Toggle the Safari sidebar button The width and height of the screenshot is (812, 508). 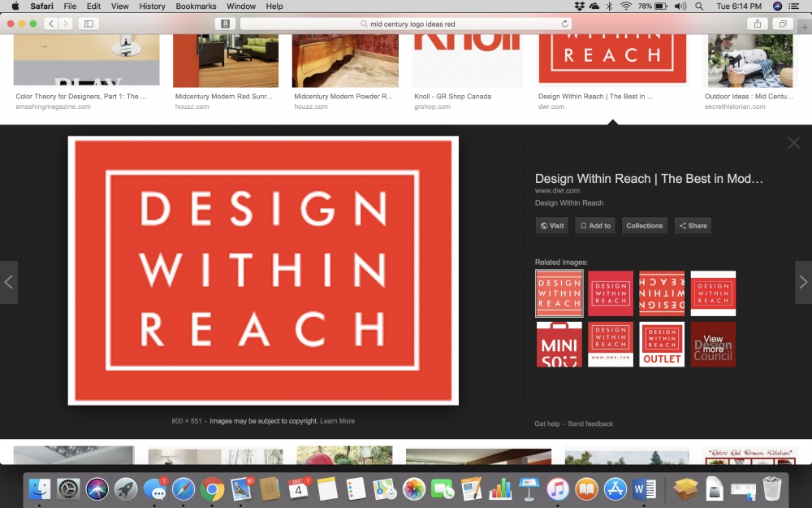89,24
